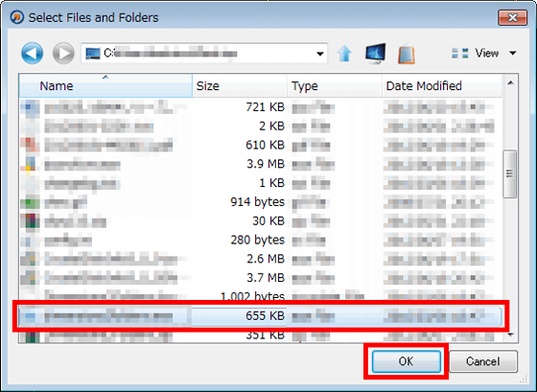Expand the View options dropdown arrow
This screenshot has height=392, width=537.
click(513, 53)
